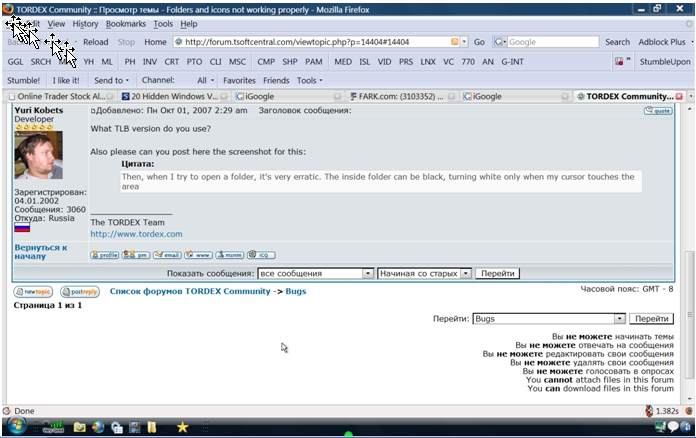Click the icq contact button
The image size is (696, 438).
point(261,255)
